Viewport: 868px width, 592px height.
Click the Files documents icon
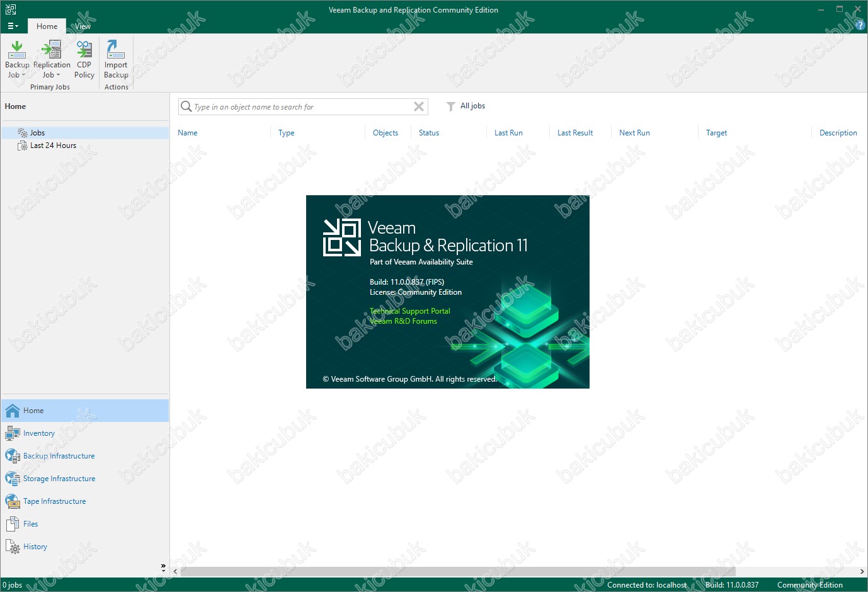pos(13,524)
